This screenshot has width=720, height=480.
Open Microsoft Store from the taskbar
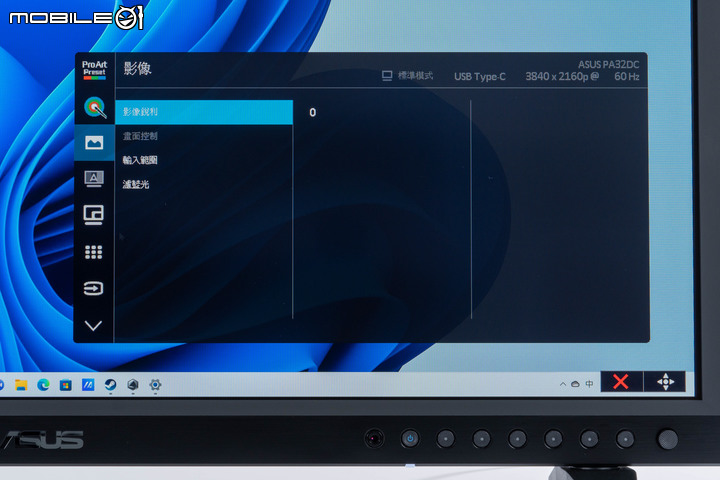[66, 385]
